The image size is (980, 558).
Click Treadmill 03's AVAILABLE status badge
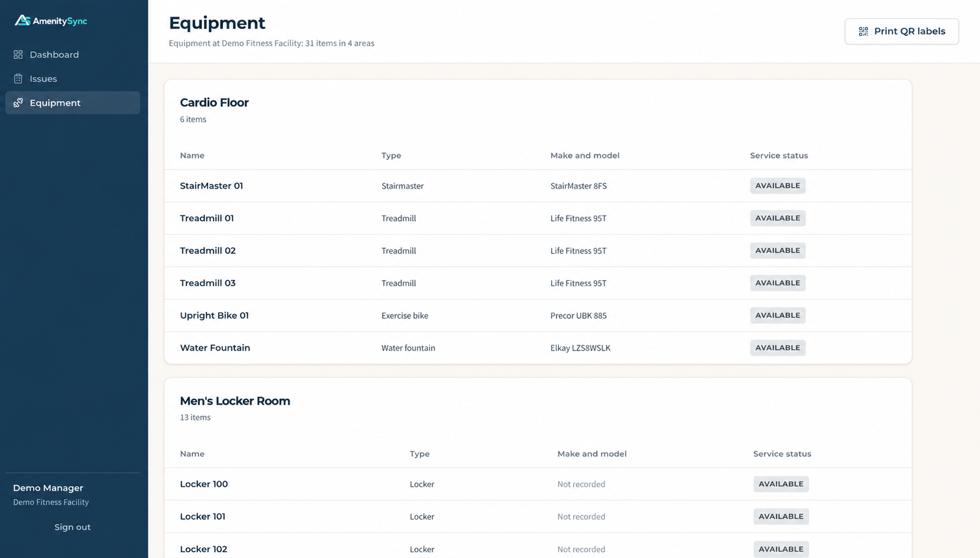778,283
